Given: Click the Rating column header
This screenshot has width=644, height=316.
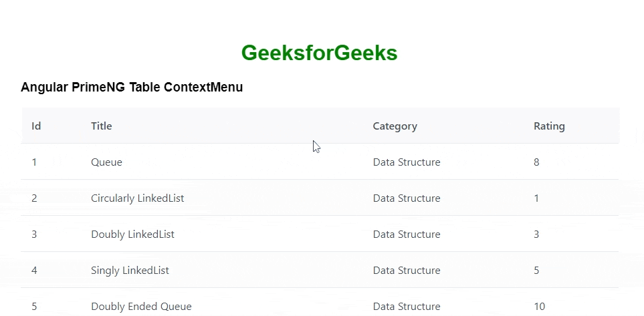Looking at the screenshot, I should (x=549, y=126).
